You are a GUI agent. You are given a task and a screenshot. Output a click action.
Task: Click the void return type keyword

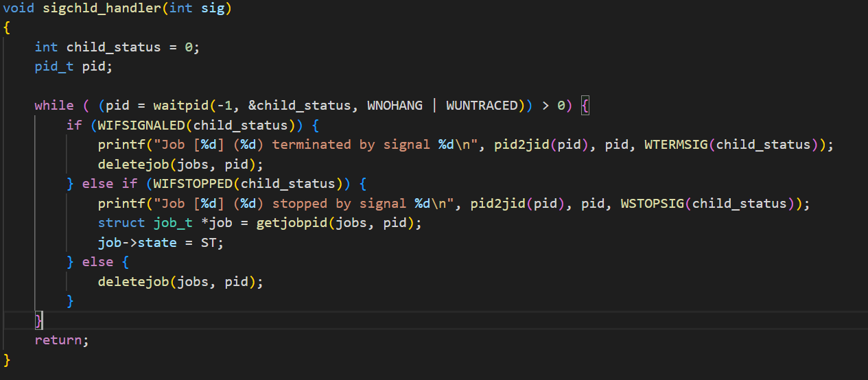19,8
